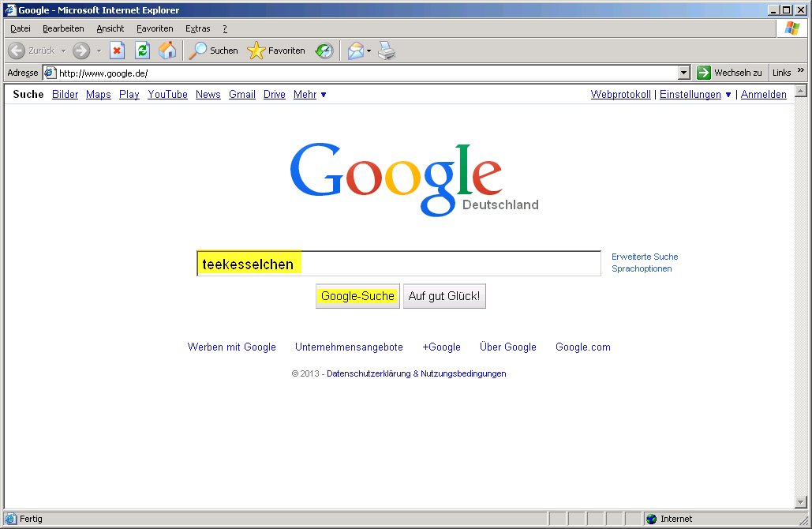Open Favoriten star icon in toolbar
Viewport: 812px width, 529px height.
click(256, 51)
